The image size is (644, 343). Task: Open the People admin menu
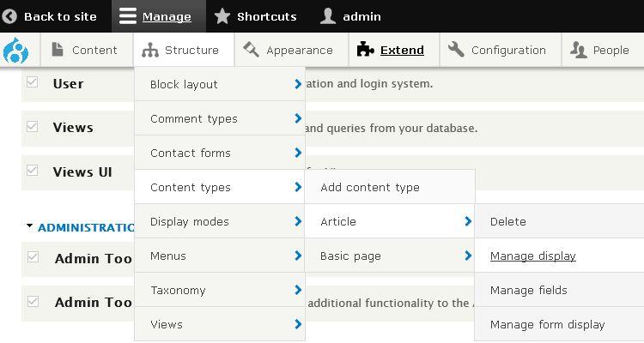point(603,50)
